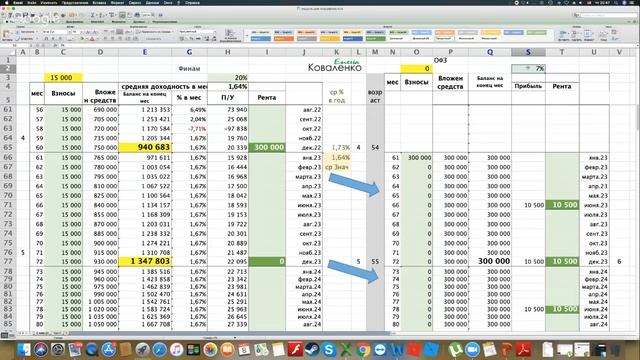The width and height of the screenshot is (640, 360).
Task: Select the dark blue cell style swatch
Action: (353, 38)
